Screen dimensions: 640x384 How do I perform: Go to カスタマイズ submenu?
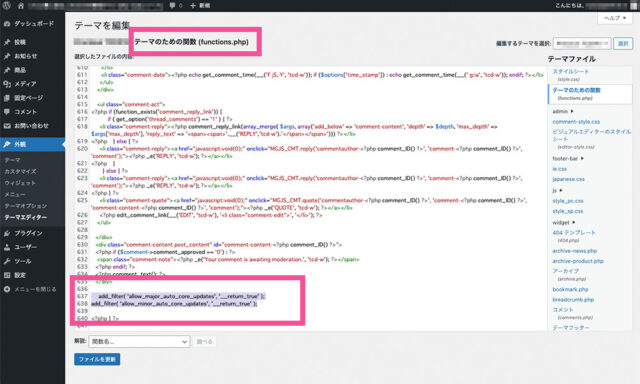(20, 171)
